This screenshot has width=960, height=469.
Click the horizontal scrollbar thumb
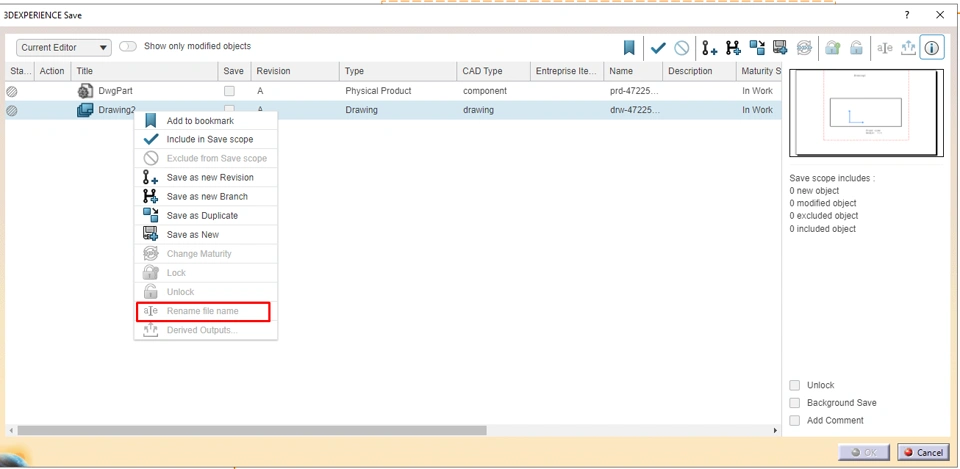(252, 431)
